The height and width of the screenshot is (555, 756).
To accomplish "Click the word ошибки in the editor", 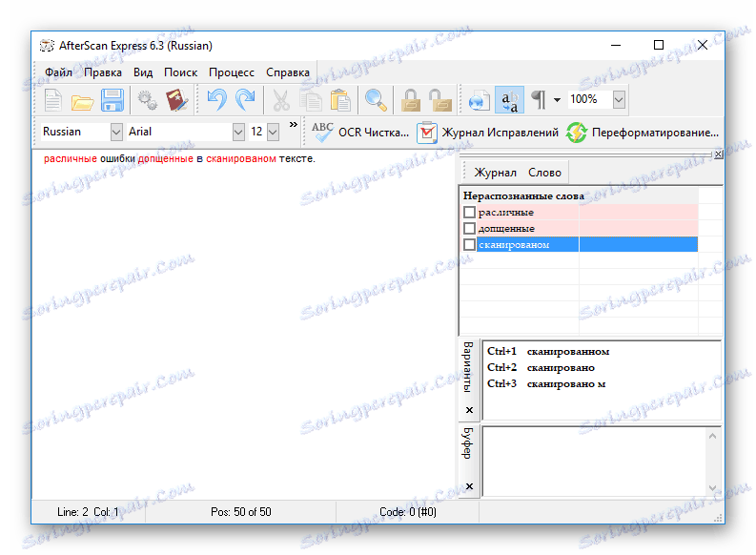I will click(117, 158).
